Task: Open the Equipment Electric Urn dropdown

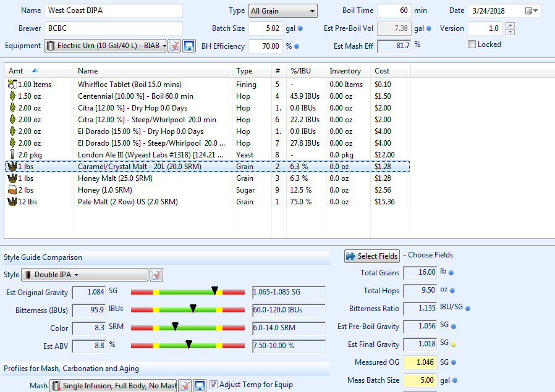Action: pyautogui.click(x=105, y=46)
